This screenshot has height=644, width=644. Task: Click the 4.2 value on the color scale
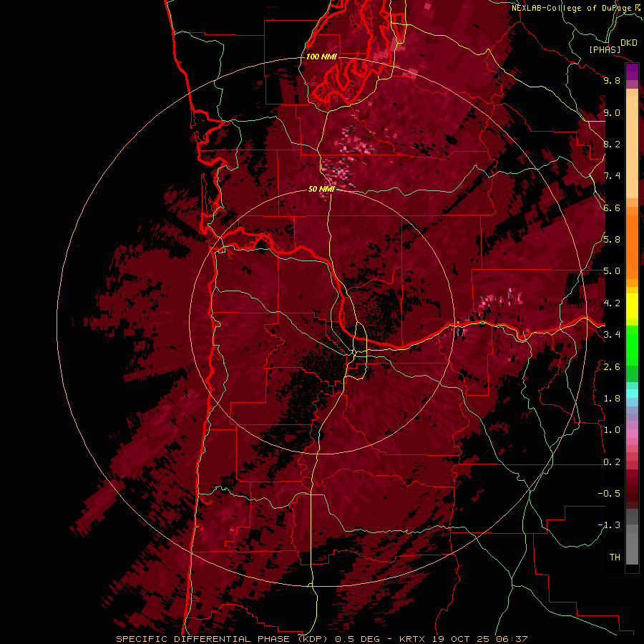click(612, 303)
